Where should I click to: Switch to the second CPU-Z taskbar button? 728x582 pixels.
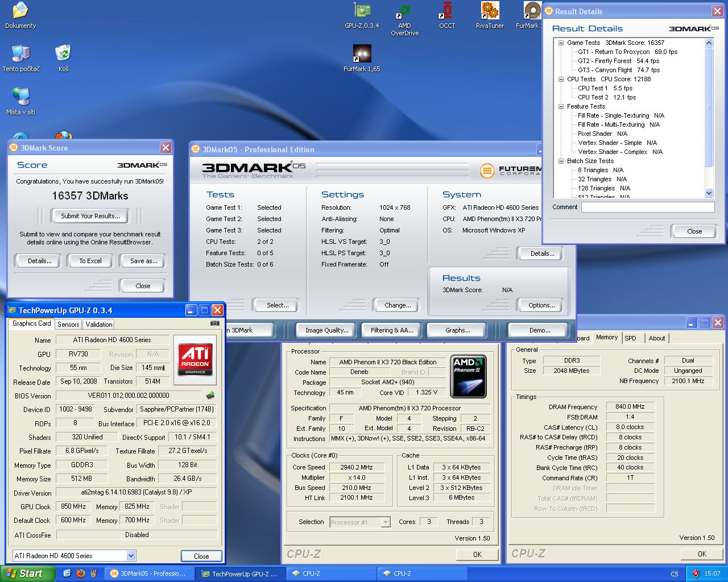(421, 573)
